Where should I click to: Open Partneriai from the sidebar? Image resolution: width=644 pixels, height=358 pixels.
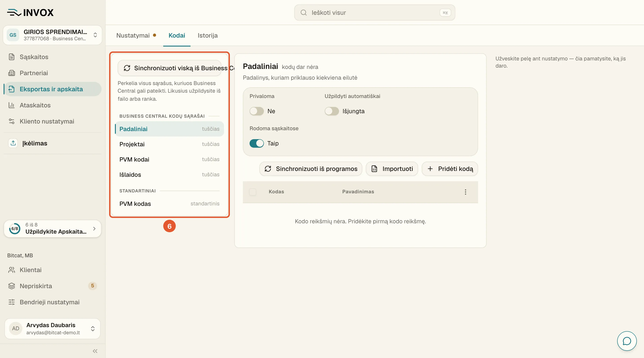coord(53,73)
